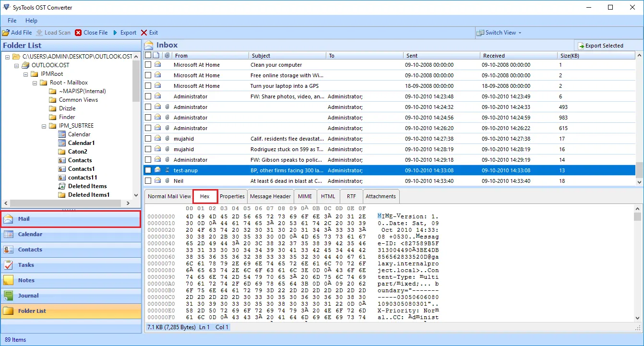The height and width of the screenshot is (346, 644).
Task: Switch to the HTML tab
Action: pos(328,196)
